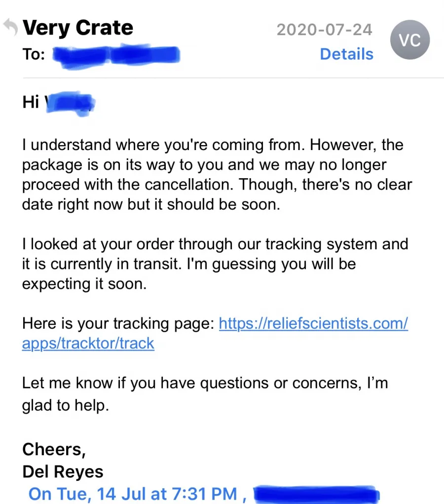Click the 'Hi' greeting text

pos(31,102)
